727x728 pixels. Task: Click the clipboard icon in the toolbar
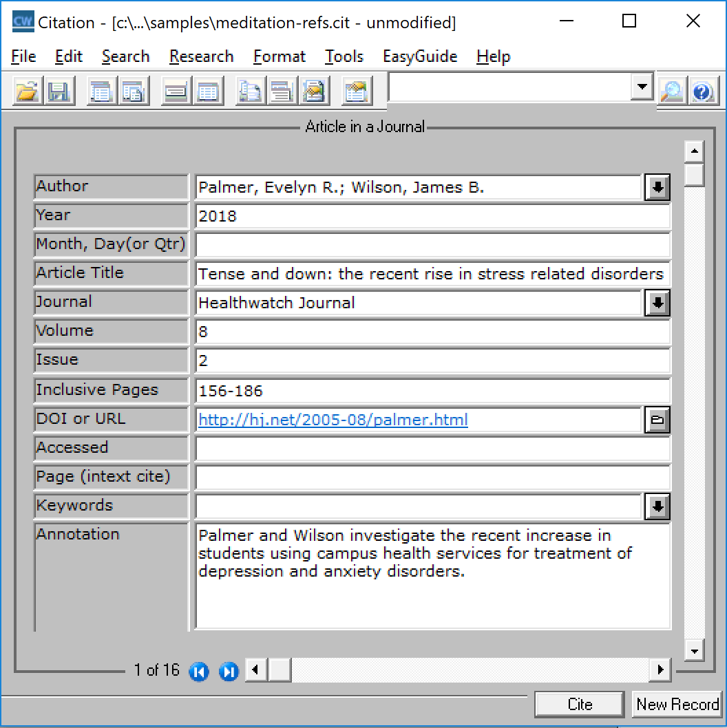pyautogui.click(x=356, y=92)
